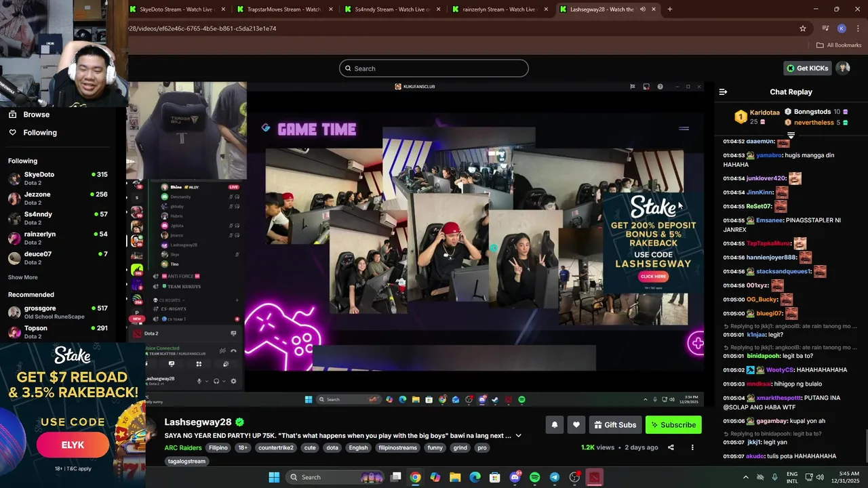
Task: Select the dota tag
Action: click(332, 448)
